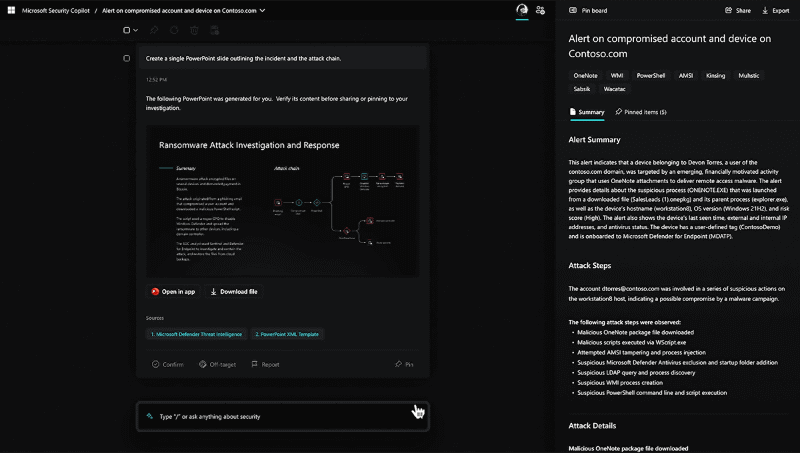Pin this response to the board
The width and height of the screenshot is (800, 453).
pos(404,364)
